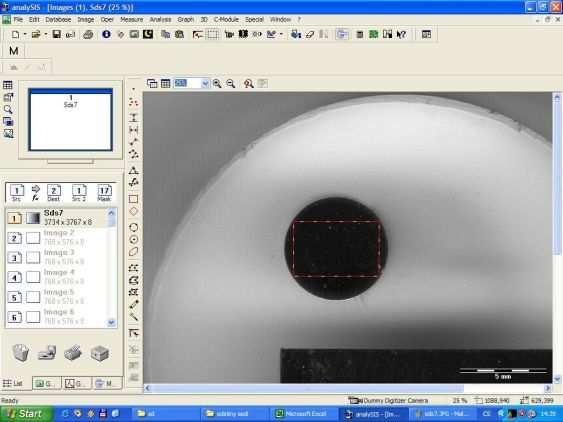
Task: Open the Measure menu
Action: coord(132,20)
